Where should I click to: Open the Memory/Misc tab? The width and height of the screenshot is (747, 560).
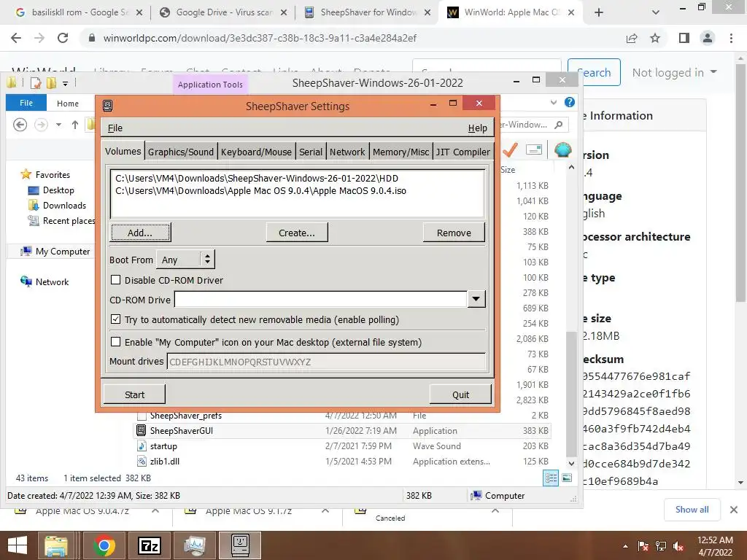click(x=400, y=152)
